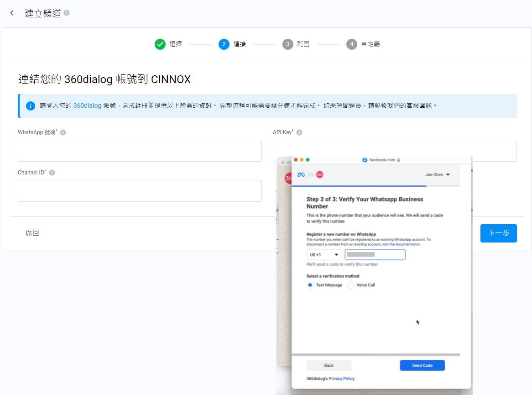The height and width of the screenshot is (395, 532).
Task: Focus the WhatsApp 號碼 input field
Action: 140,150
